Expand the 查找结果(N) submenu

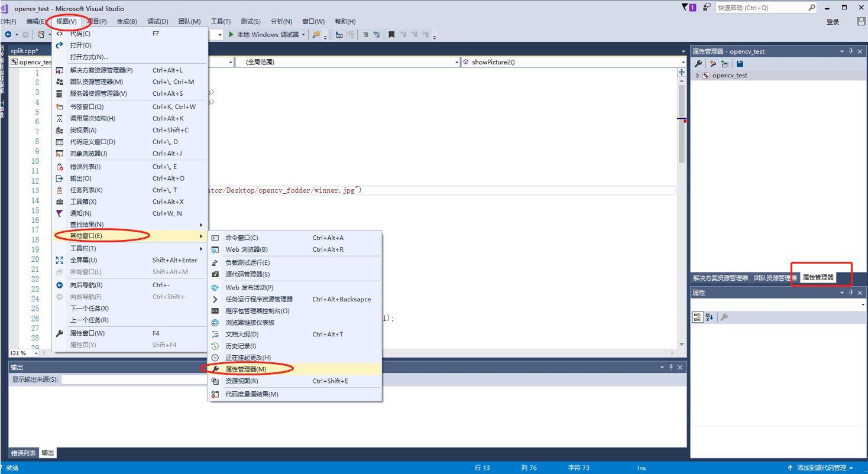click(x=129, y=225)
